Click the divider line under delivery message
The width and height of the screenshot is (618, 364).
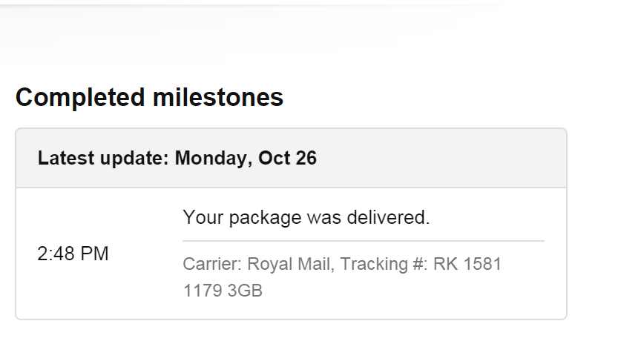(x=363, y=241)
